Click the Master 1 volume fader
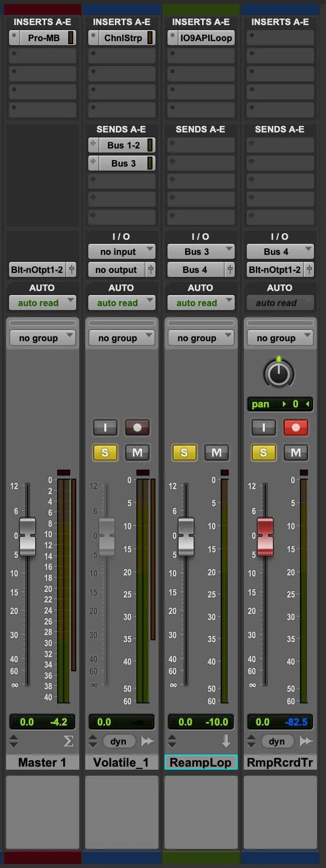Viewport: 326px width, 868px height. pyautogui.click(x=28, y=536)
